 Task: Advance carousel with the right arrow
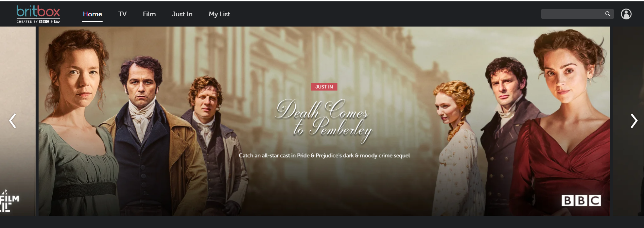click(634, 121)
